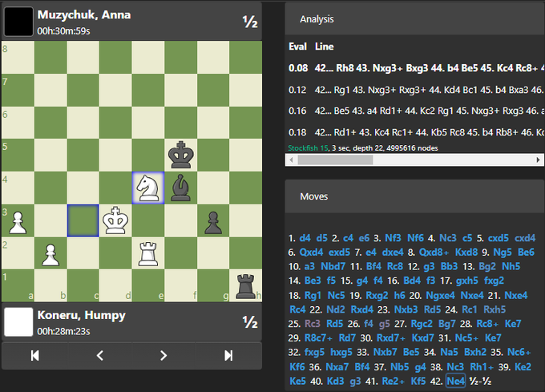
Task: Click the black pawn on g3
Action: [212, 220]
